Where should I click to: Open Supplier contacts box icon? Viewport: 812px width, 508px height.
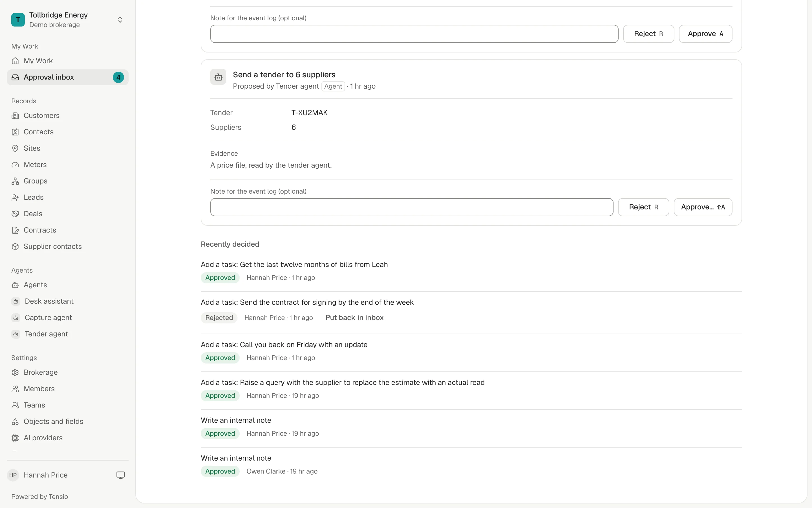coord(15,247)
